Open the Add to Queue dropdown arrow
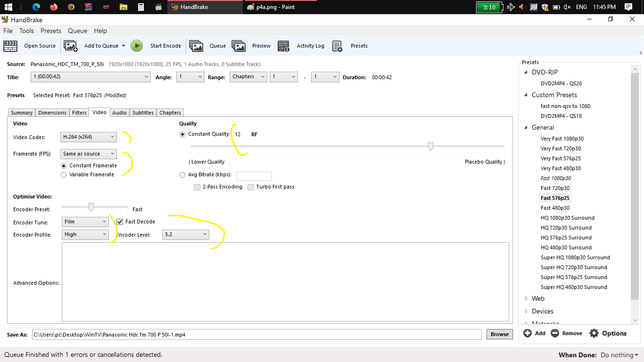The height and width of the screenshot is (362, 644). tap(124, 46)
